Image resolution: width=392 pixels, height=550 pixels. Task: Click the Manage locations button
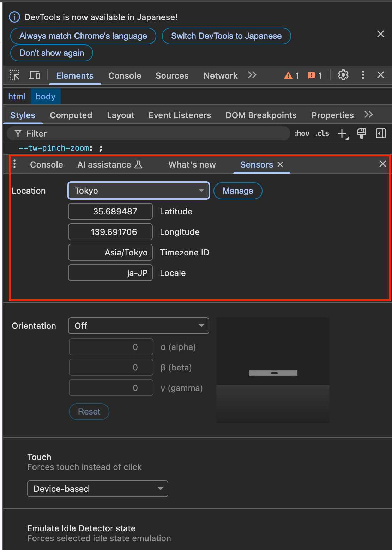[238, 191]
